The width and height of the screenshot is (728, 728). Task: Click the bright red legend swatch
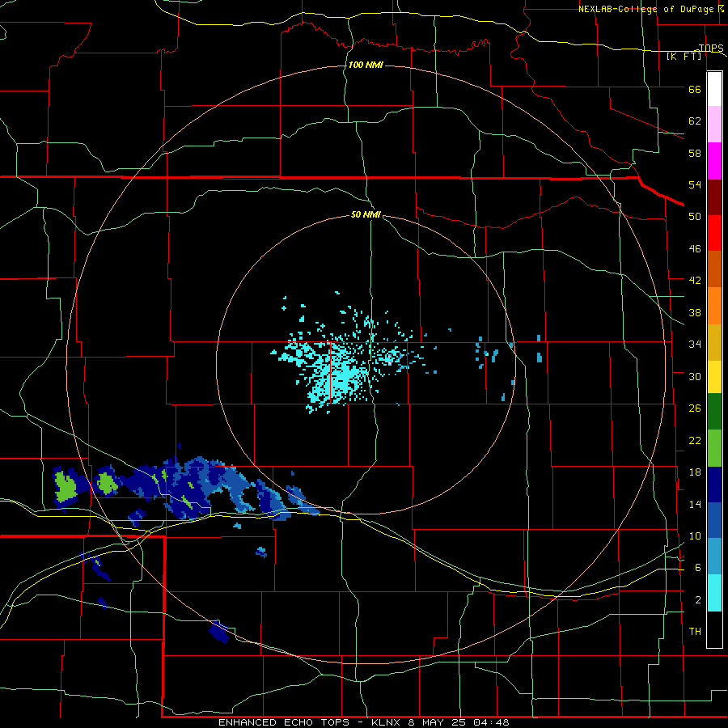714,233
